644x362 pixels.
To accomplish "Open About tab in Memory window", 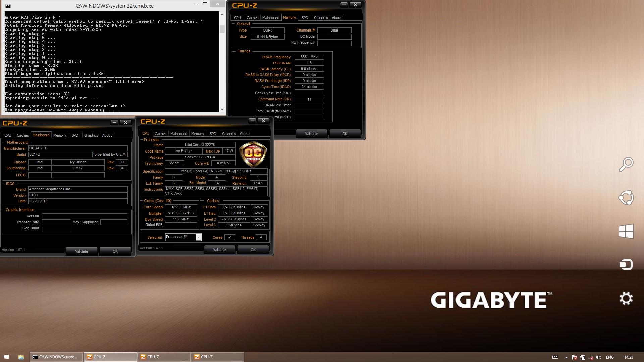I will pyautogui.click(x=337, y=18).
